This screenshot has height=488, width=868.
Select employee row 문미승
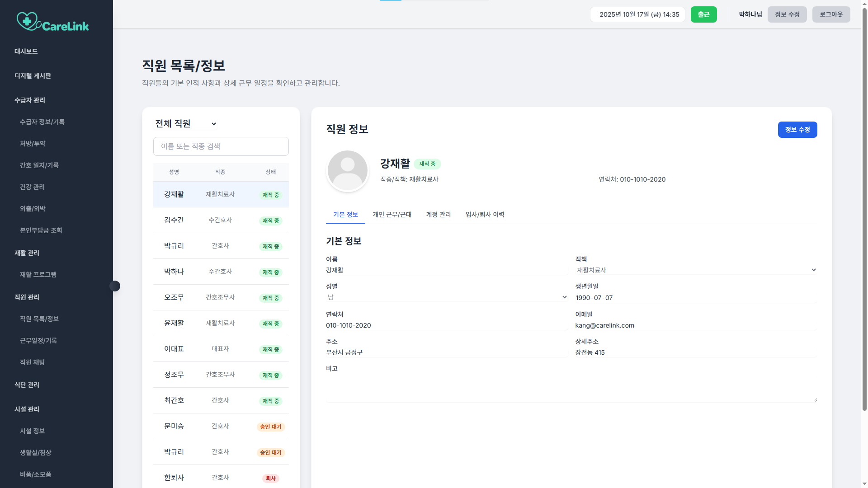pos(221,426)
